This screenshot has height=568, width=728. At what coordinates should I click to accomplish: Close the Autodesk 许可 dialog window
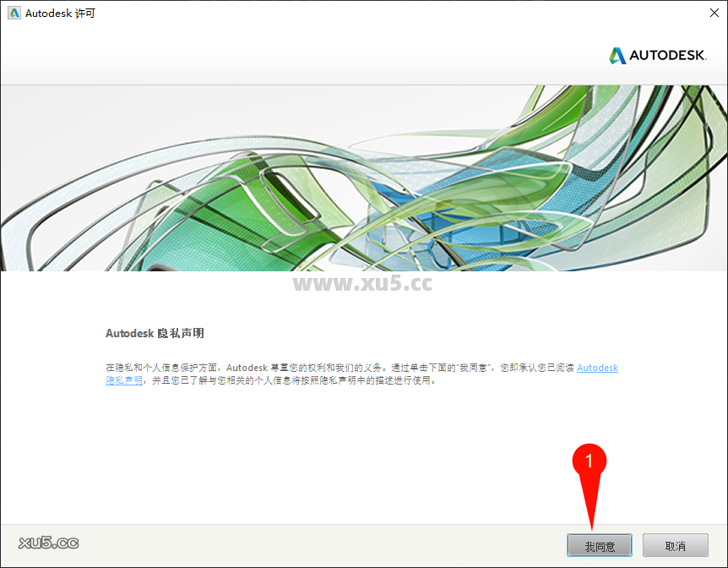click(716, 13)
